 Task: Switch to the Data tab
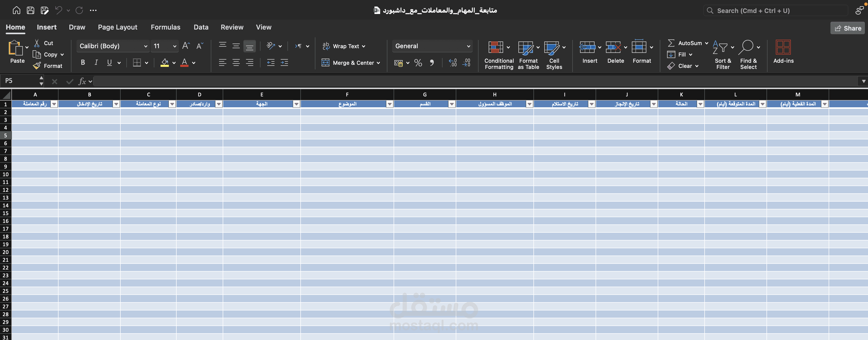click(x=201, y=27)
